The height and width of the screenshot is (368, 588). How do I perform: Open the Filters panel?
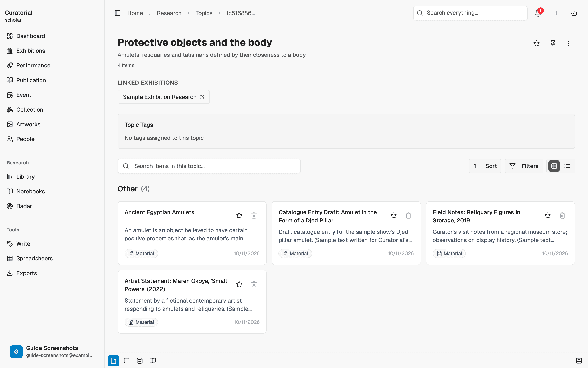[x=524, y=166]
